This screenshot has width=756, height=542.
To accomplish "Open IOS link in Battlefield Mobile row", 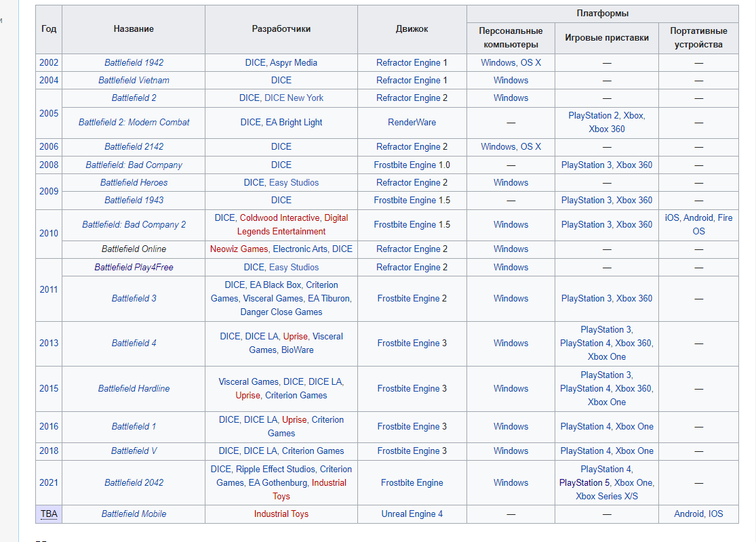I will click(x=716, y=514).
